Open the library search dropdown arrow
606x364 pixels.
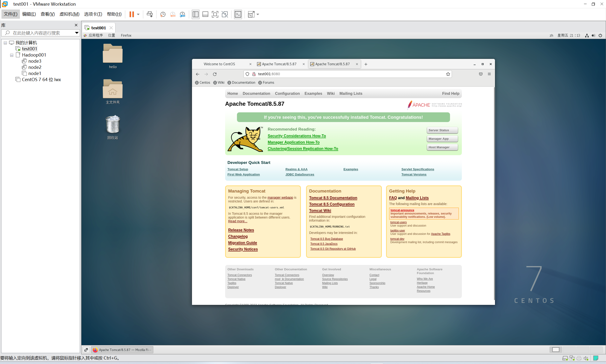pyautogui.click(x=76, y=33)
